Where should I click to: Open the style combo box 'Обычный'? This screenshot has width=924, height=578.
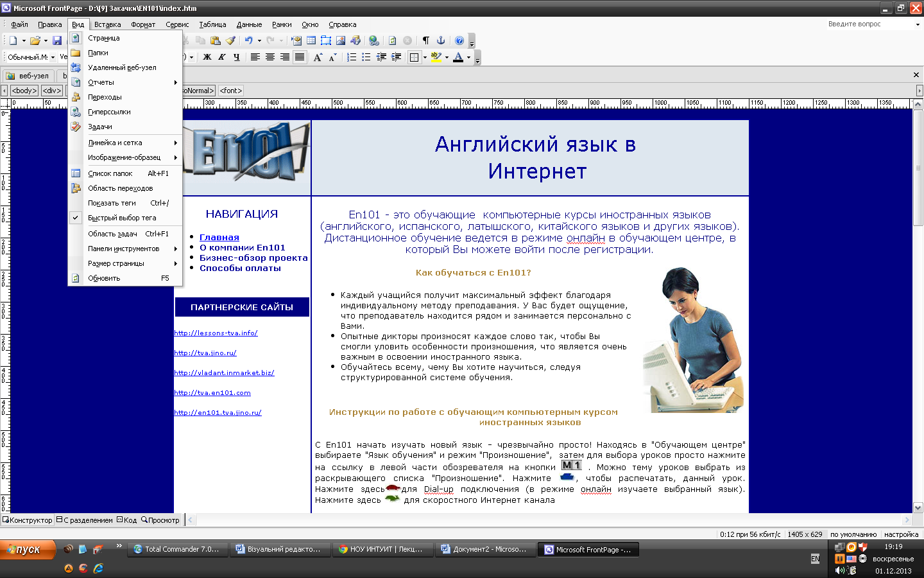(31, 57)
